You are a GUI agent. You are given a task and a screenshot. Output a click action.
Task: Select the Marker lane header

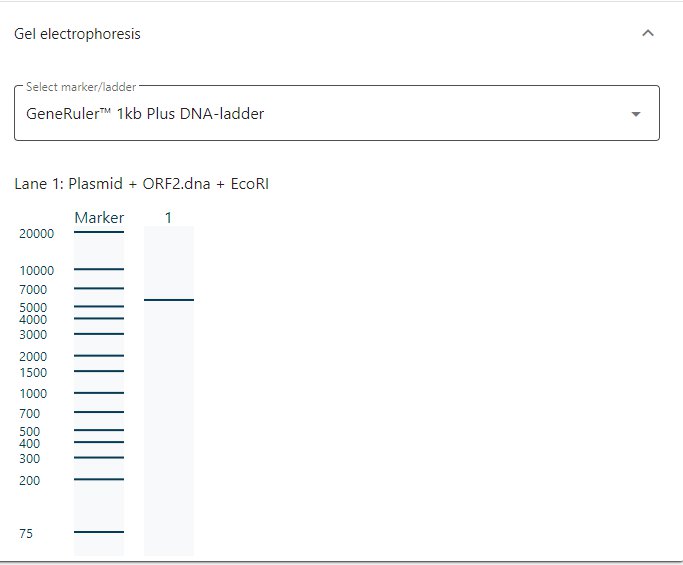point(99,218)
